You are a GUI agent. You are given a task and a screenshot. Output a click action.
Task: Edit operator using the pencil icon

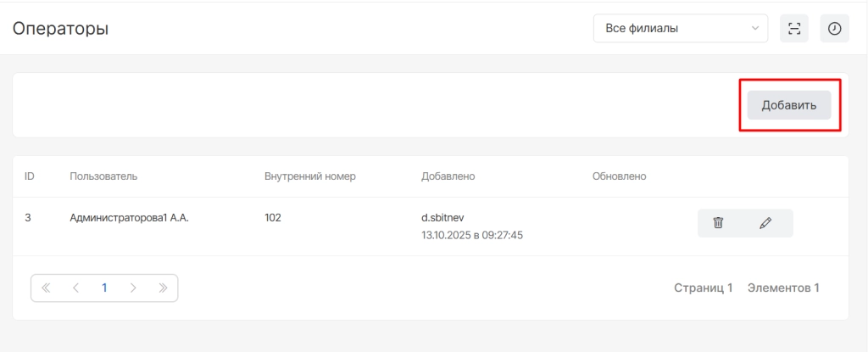tap(765, 223)
